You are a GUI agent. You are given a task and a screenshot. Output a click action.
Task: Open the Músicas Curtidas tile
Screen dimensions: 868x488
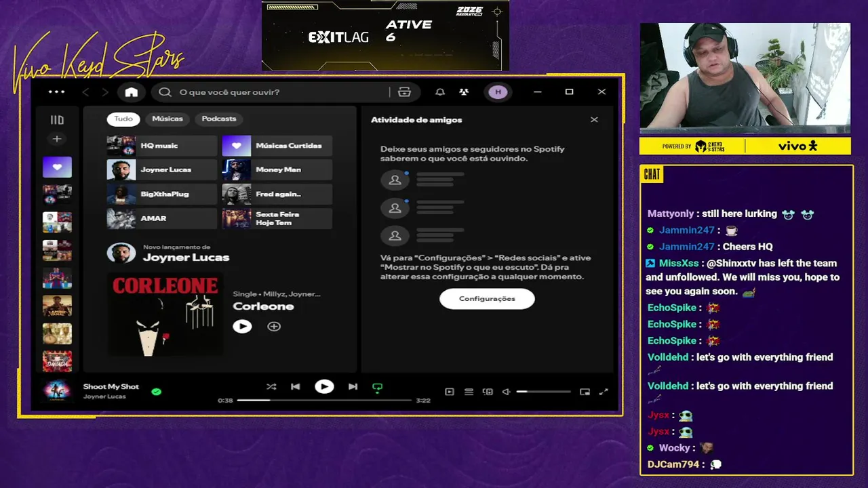(277, 146)
